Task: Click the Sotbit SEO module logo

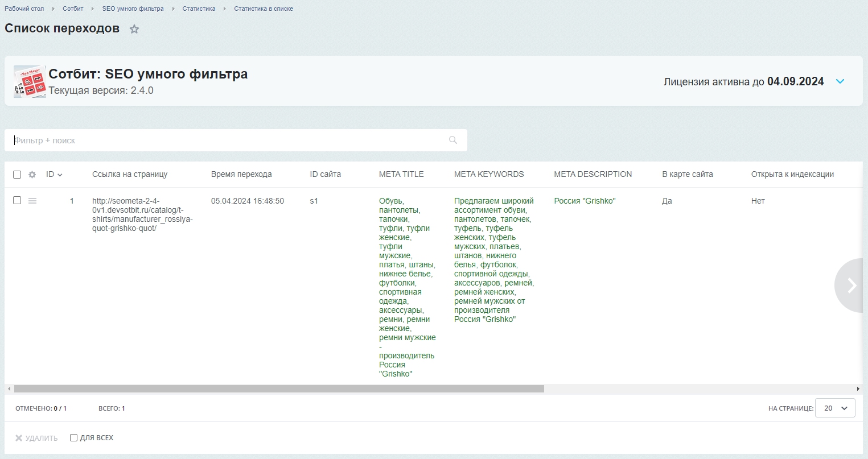Action: click(30, 81)
